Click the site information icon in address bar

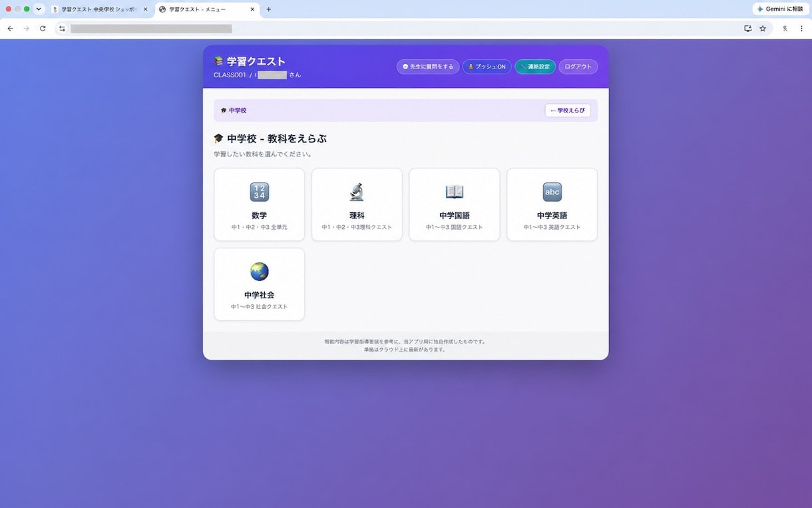[x=62, y=29]
